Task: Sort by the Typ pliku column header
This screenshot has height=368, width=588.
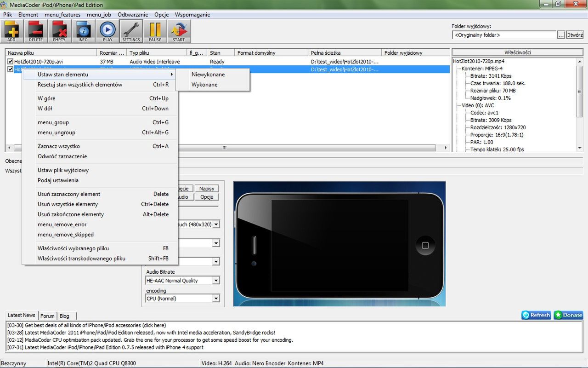Action: tap(157, 53)
